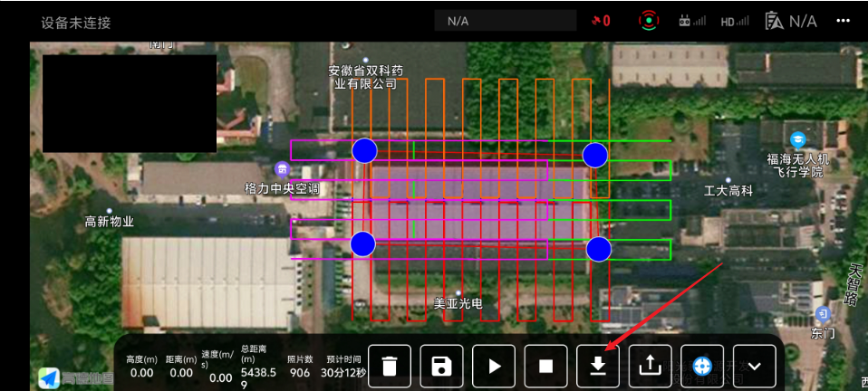This screenshot has height=391, width=868.
Task: Start the mission with the play button
Action: (x=494, y=366)
